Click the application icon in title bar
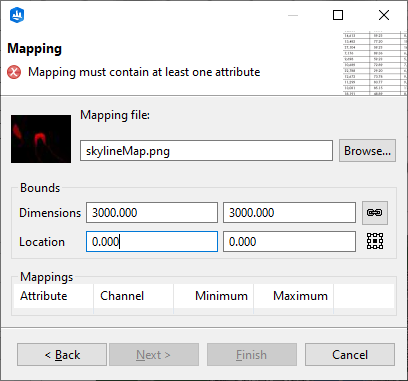 click(x=17, y=15)
